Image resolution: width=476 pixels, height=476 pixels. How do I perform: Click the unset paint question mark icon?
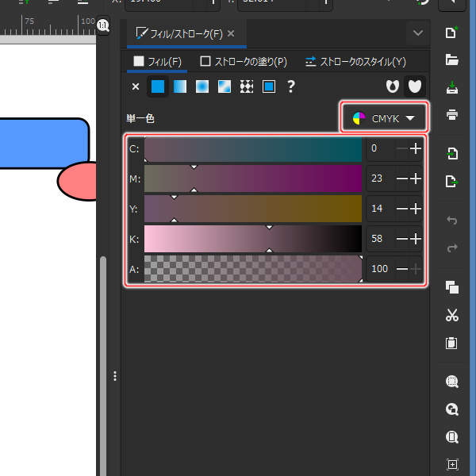coord(291,86)
